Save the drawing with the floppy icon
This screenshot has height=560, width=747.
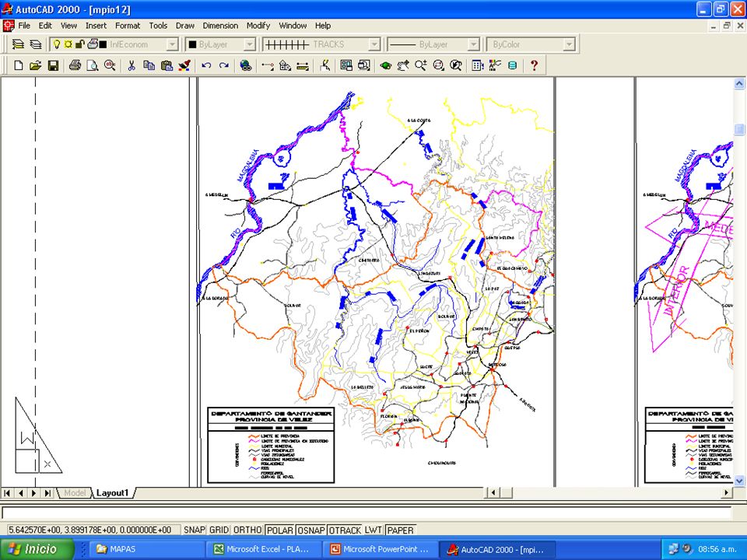pyautogui.click(x=53, y=65)
